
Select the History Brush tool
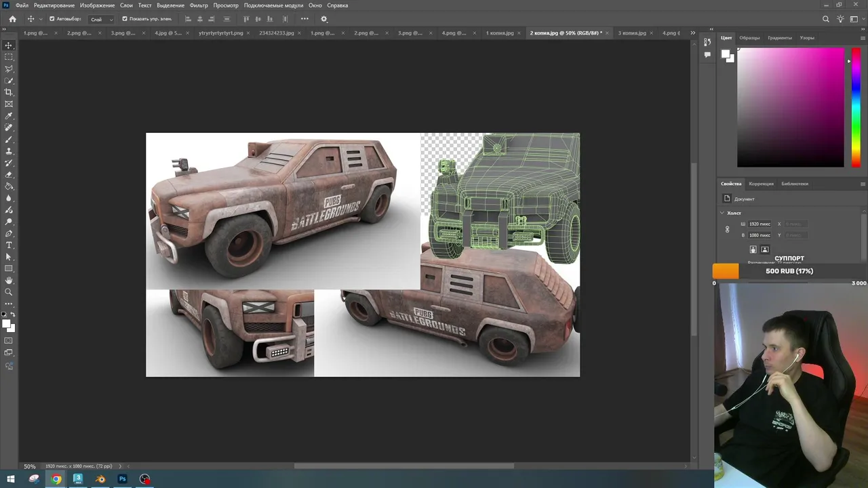9,163
